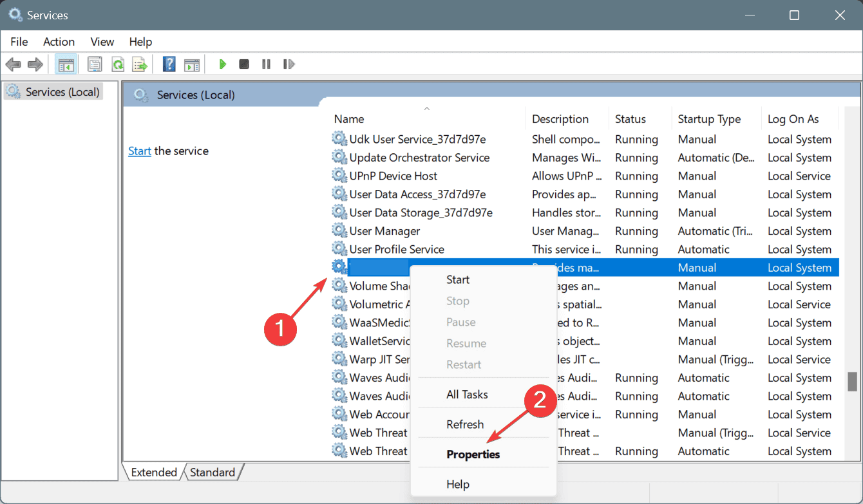Open the Help menu in the menu bar

[x=140, y=41]
